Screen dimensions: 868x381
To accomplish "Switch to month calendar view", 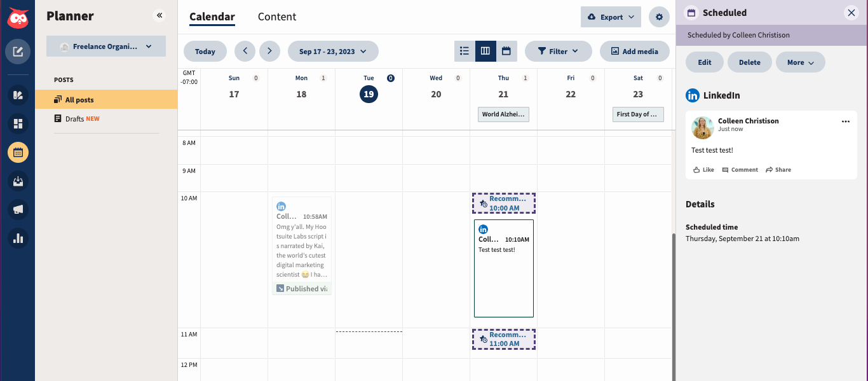I will pyautogui.click(x=506, y=51).
